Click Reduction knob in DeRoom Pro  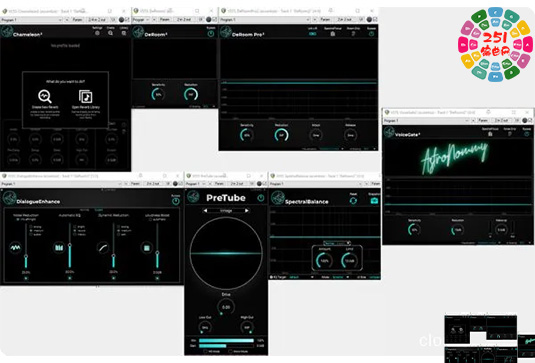[x=281, y=135]
